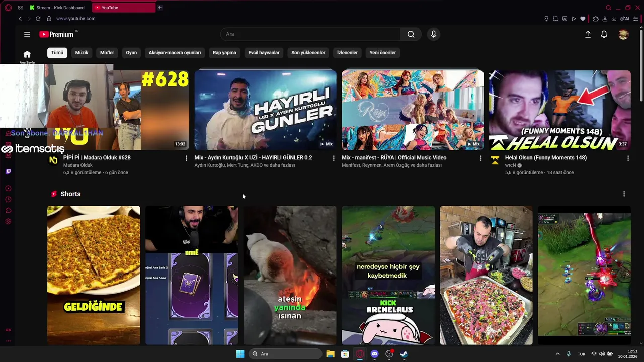Take a snapshot with address bar icon
Screen dimensions: 644x362
[555, 19]
